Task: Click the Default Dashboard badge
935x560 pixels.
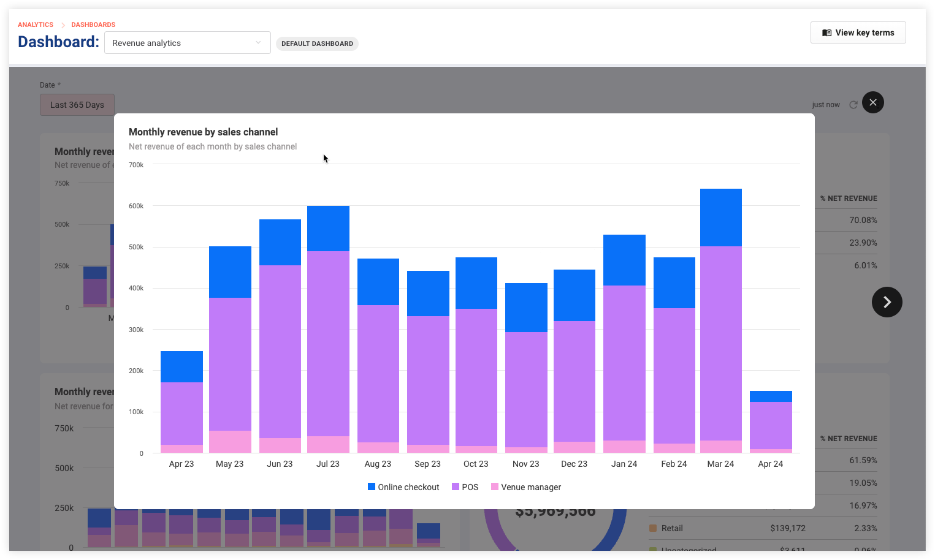Action: (x=317, y=44)
